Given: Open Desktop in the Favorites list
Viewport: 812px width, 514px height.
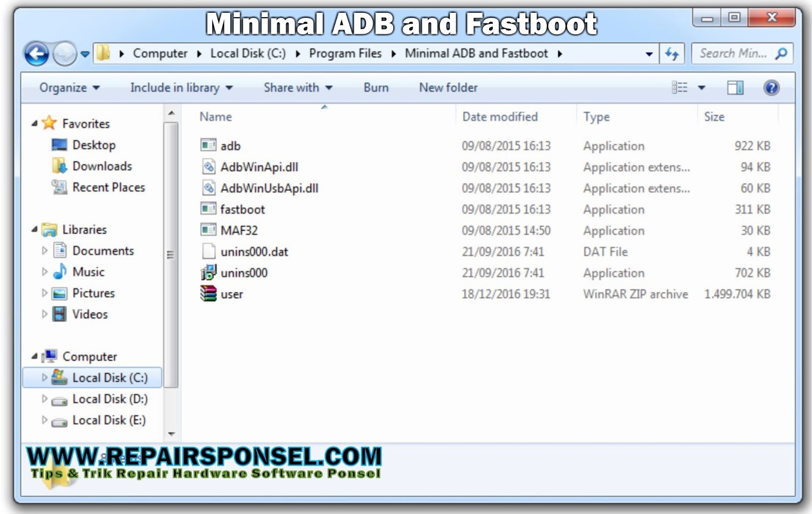Looking at the screenshot, I should [94, 145].
